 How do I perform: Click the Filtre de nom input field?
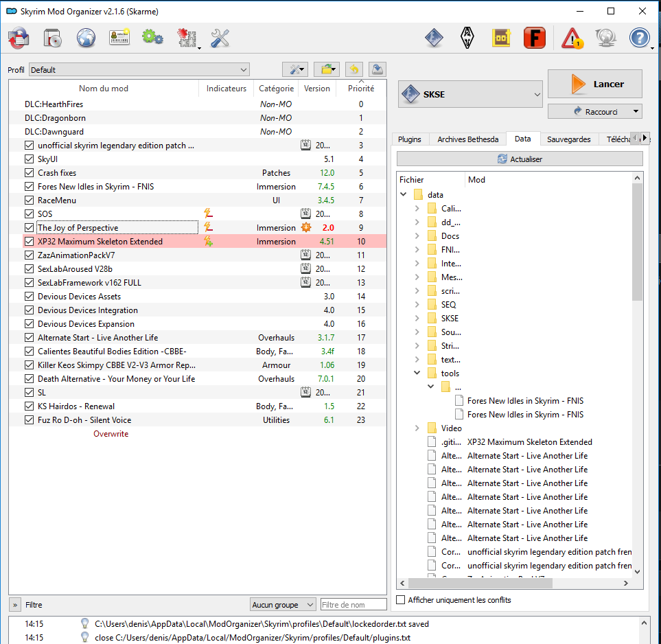tap(353, 605)
